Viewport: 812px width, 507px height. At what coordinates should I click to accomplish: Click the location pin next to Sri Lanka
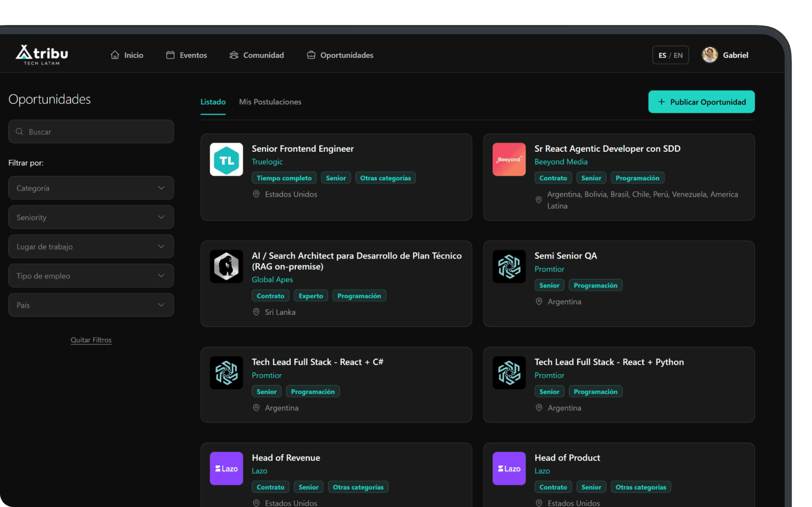[256, 312]
